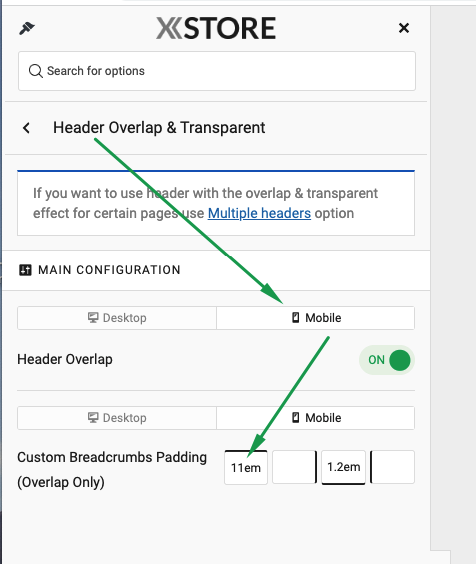
Task: Click the Header Overlap & Transparent title
Action: pos(159,128)
